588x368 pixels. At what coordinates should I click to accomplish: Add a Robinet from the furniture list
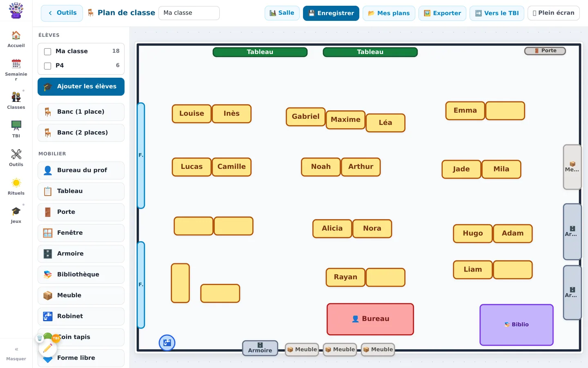[81, 316]
